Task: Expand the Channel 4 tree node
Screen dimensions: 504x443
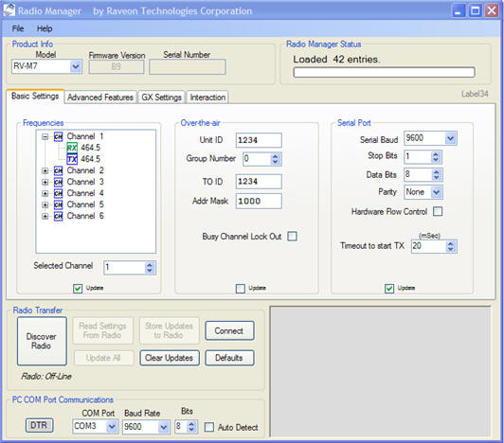Action: 45,194
